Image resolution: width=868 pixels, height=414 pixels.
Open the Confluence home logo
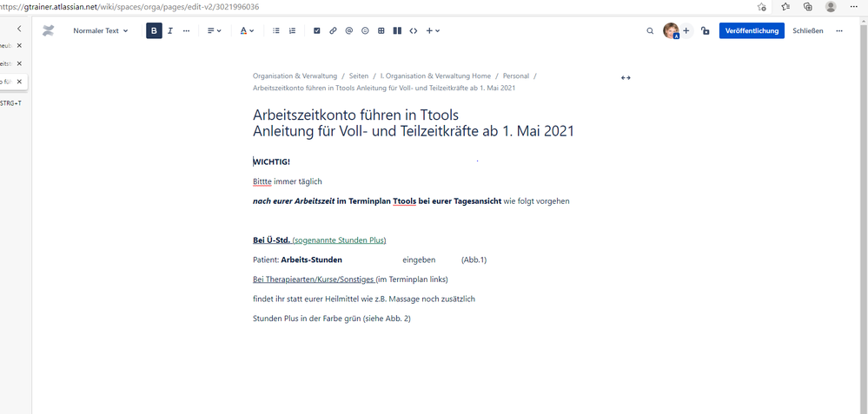pyautogui.click(x=48, y=31)
